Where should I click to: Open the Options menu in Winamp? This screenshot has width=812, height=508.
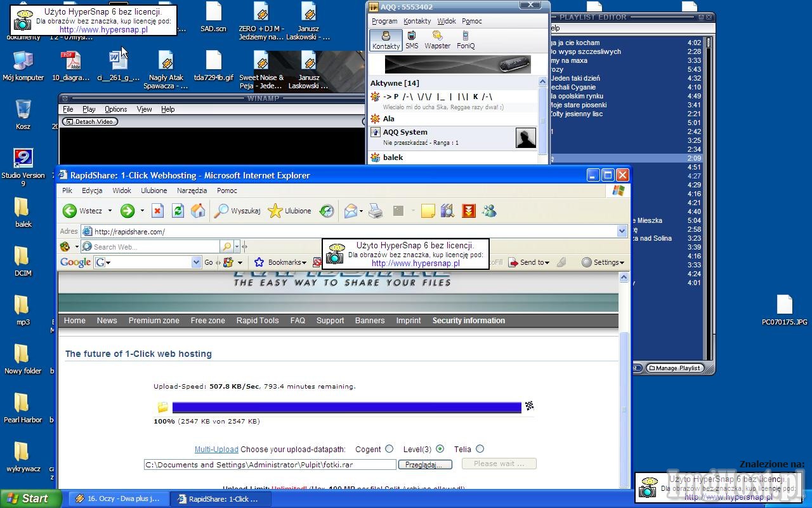coord(116,109)
